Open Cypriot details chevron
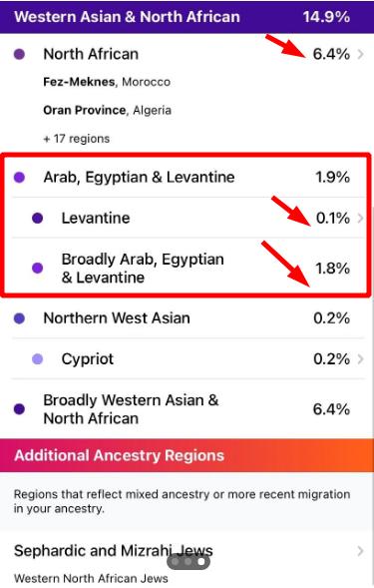The width and height of the screenshot is (374, 588). (360, 358)
